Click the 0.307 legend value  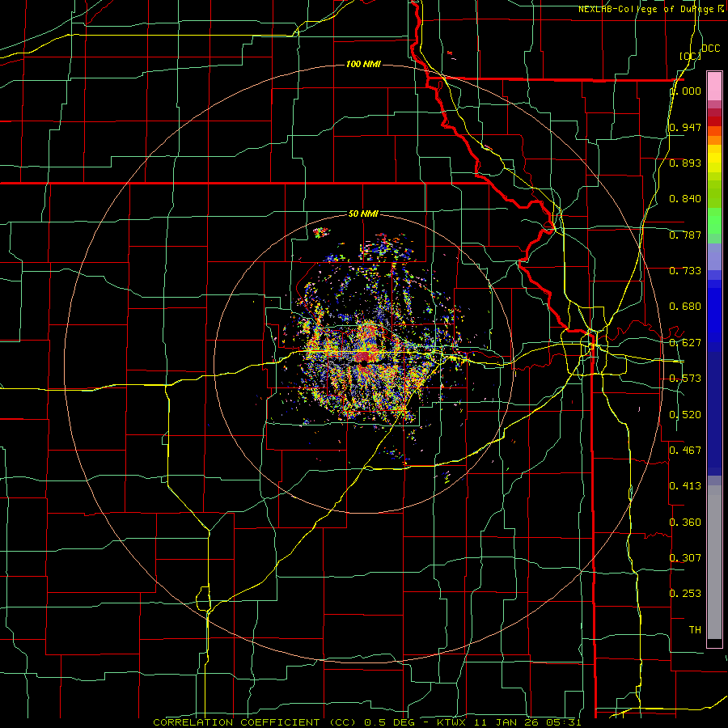coord(685,557)
